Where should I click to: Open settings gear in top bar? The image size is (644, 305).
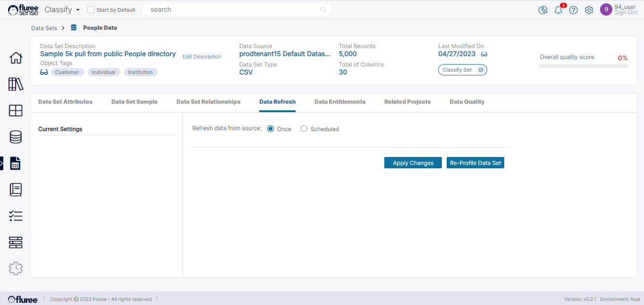click(589, 10)
